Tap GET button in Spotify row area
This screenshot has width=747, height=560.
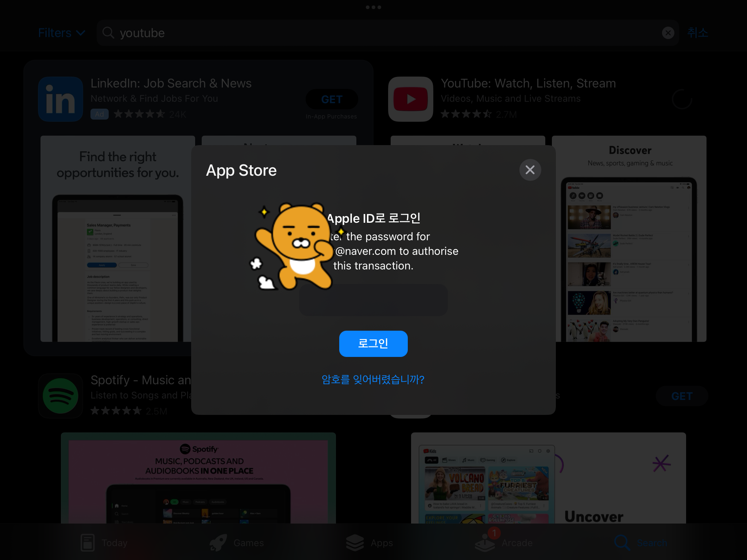[682, 396]
